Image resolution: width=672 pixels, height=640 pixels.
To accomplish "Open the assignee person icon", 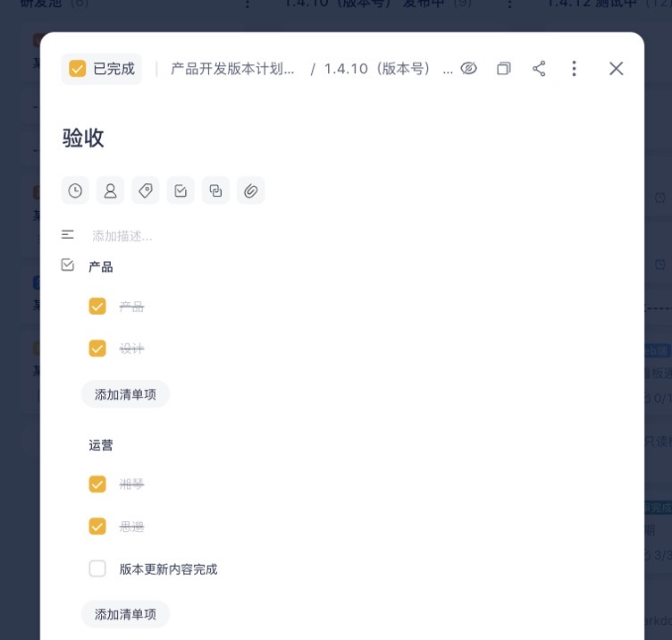I will point(110,190).
